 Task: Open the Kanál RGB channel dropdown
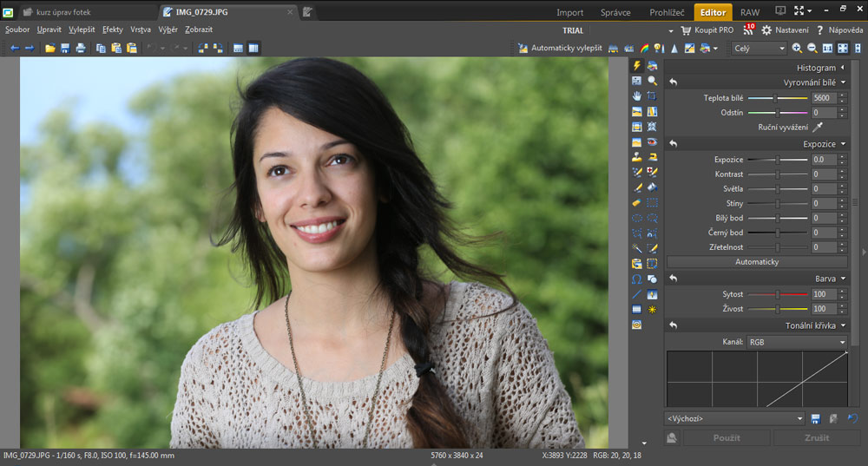pos(796,342)
